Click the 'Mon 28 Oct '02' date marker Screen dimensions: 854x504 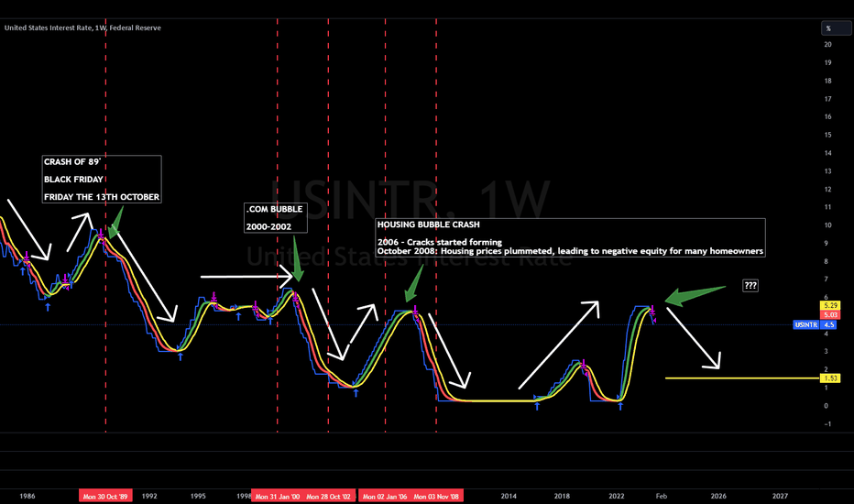(x=328, y=497)
